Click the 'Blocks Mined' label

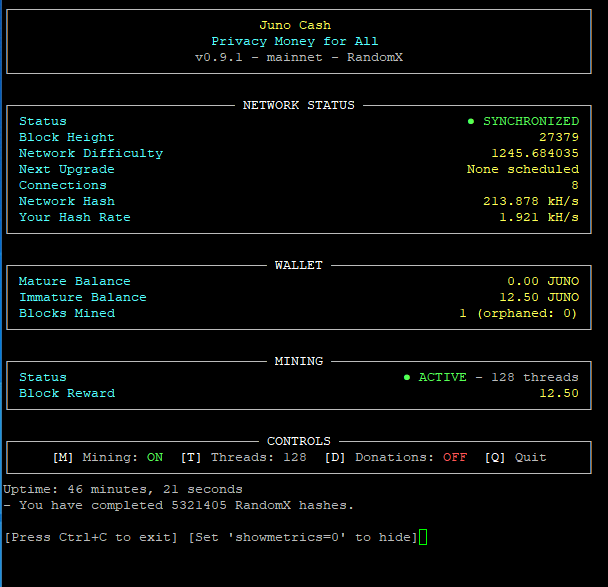click(x=67, y=313)
